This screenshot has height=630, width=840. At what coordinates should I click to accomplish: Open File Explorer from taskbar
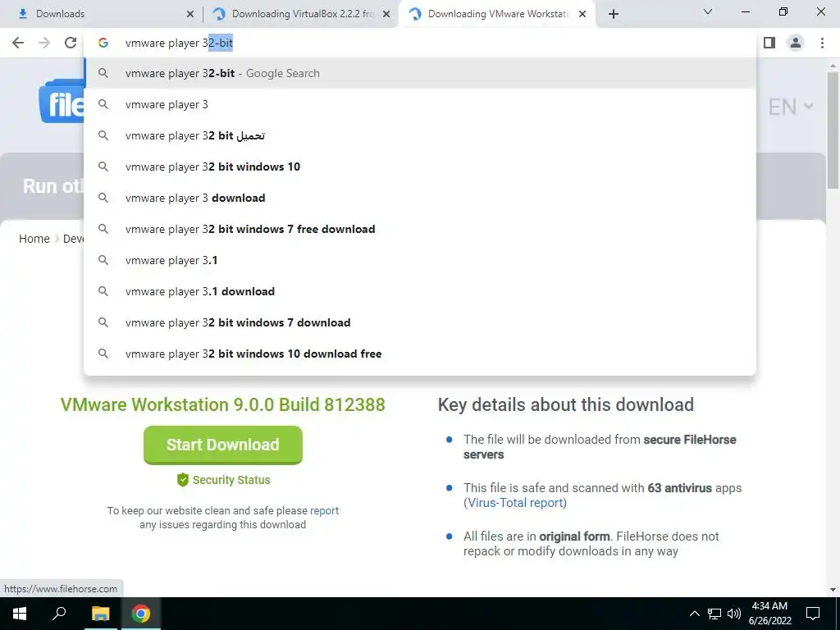coord(100,614)
